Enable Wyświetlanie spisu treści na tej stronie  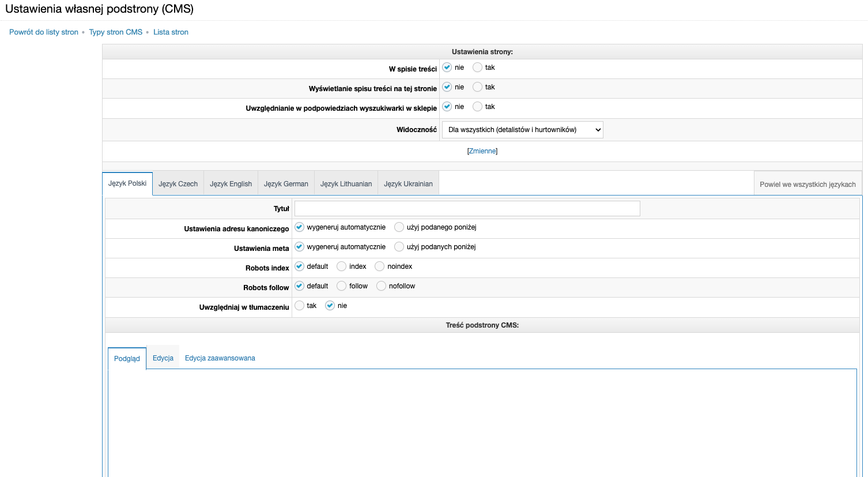tap(477, 87)
